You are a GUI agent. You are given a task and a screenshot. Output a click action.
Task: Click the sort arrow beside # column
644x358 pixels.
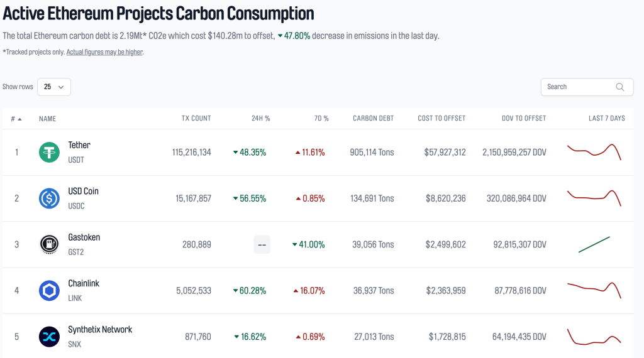(x=19, y=119)
